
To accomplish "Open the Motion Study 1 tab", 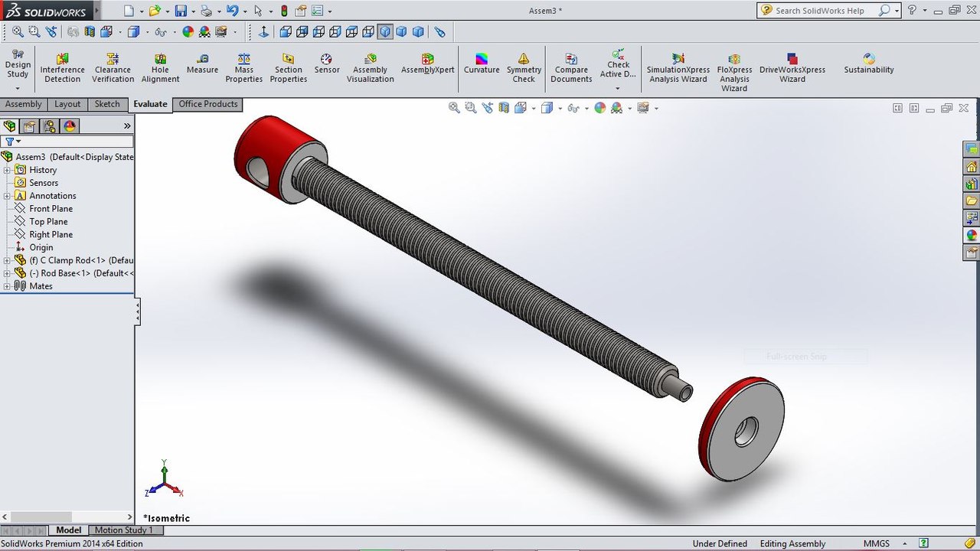I will [x=124, y=530].
